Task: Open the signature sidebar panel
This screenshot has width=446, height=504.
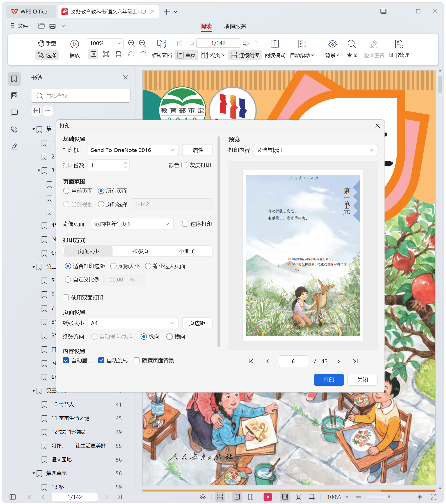Action: [x=14, y=146]
